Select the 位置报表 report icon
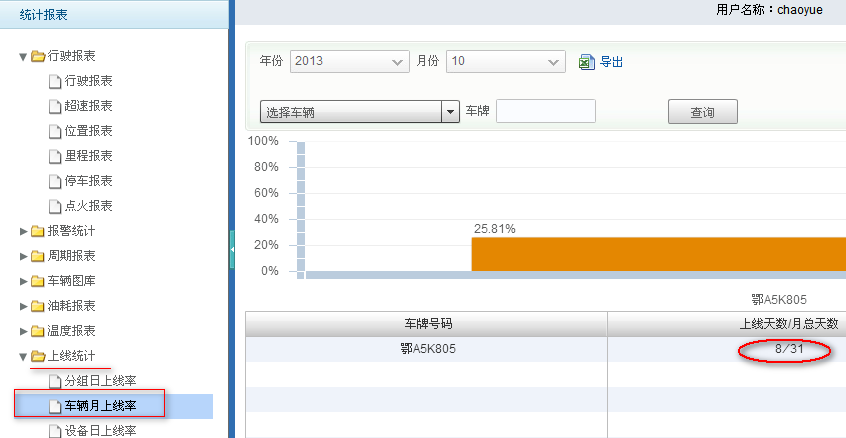The width and height of the screenshot is (846, 438). pos(55,131)
